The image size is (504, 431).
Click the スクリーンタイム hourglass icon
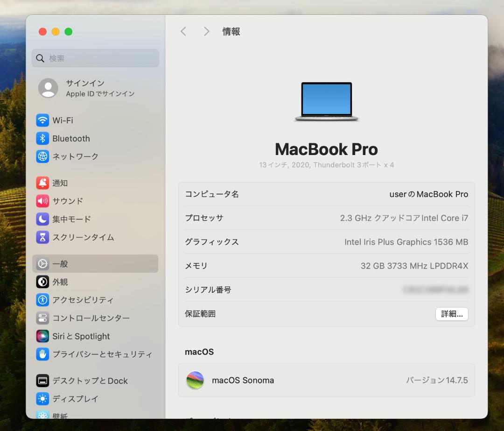click(x=42, y=237)
